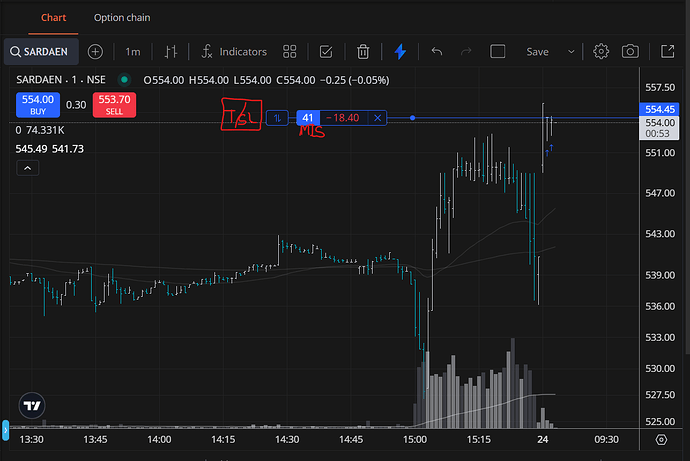This screenshot has height=461, width=690.
Task: Click the blue 554.00 BUY button
Action: tap(37, 104)
